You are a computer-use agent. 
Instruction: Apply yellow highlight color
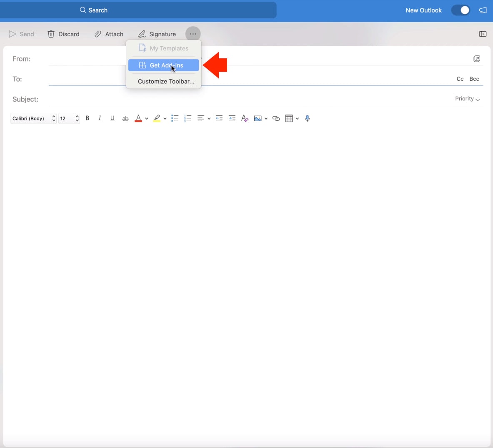(157, 118)
